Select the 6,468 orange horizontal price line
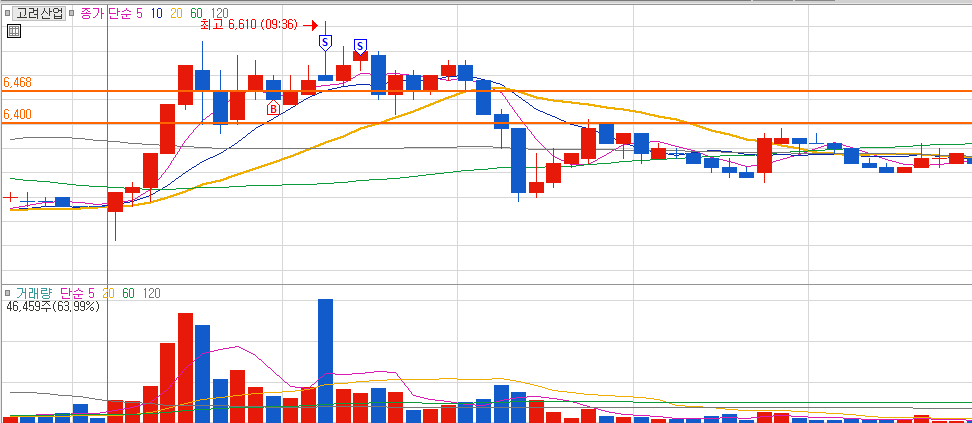This screenshot has height=423, width=972. 486,91
